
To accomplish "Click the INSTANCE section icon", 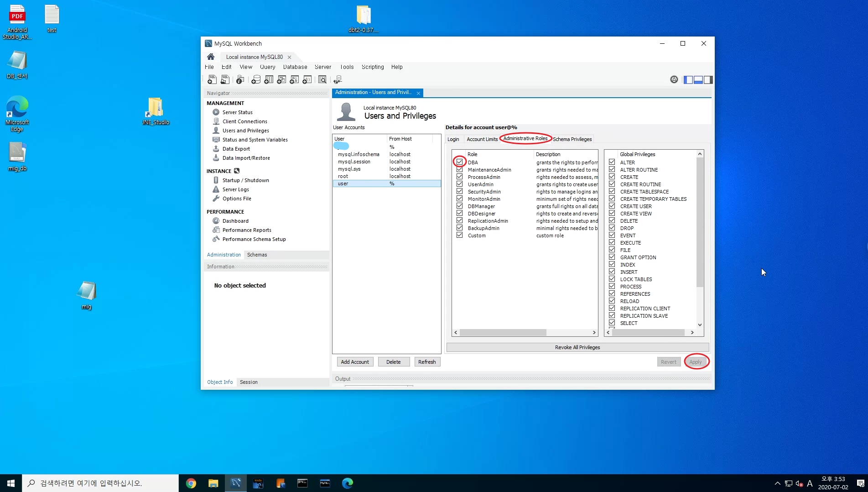I will pyautogui.click(x=237, y=171).
